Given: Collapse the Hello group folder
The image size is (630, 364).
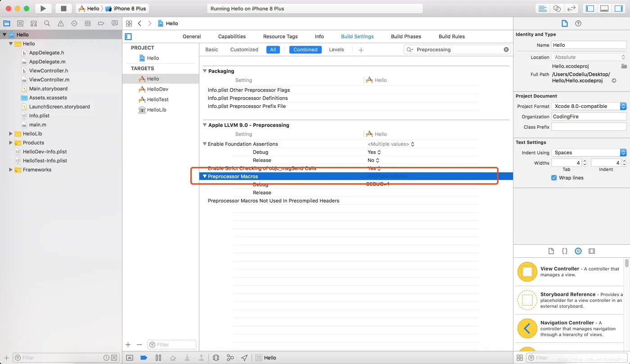Looking at the screenshot, I should click(x=11, y=44).
